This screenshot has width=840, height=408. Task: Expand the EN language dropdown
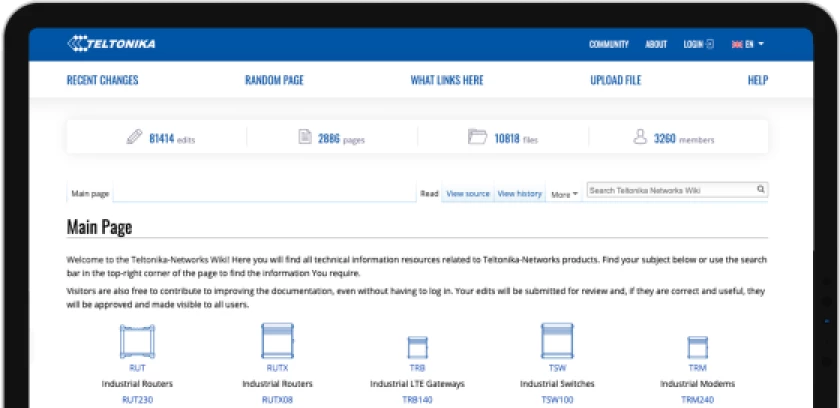(754, 44)
